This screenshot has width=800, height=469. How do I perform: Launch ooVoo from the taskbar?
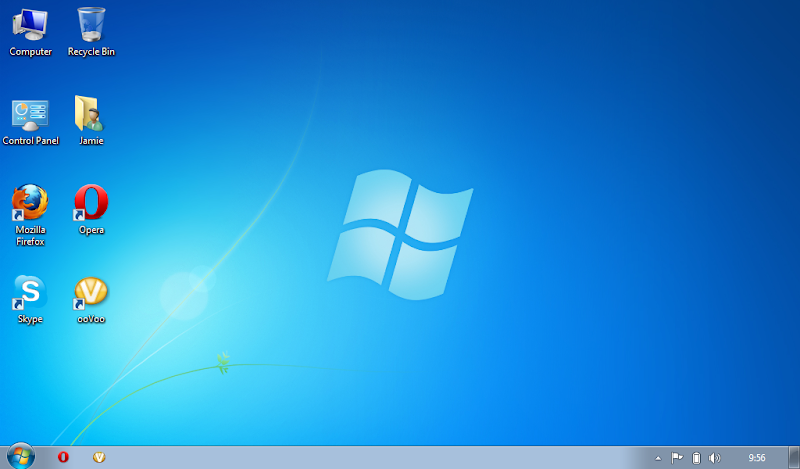click(99, 457)
